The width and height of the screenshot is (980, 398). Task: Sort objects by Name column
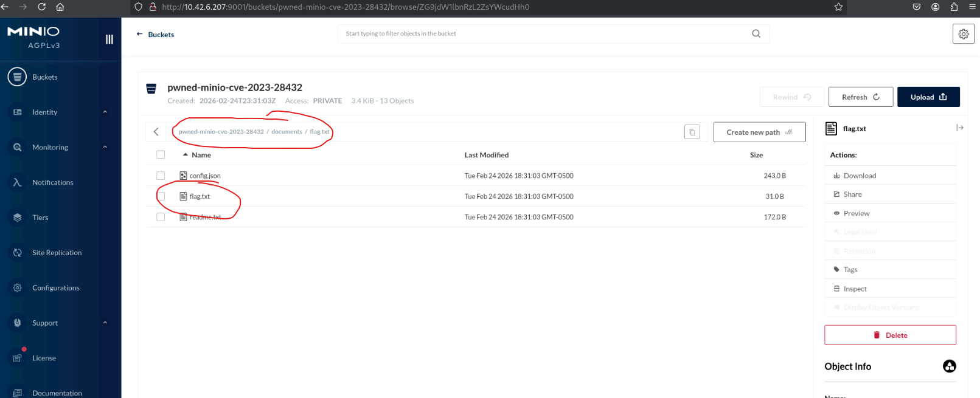pyautogui.click(x=201, y=155)
